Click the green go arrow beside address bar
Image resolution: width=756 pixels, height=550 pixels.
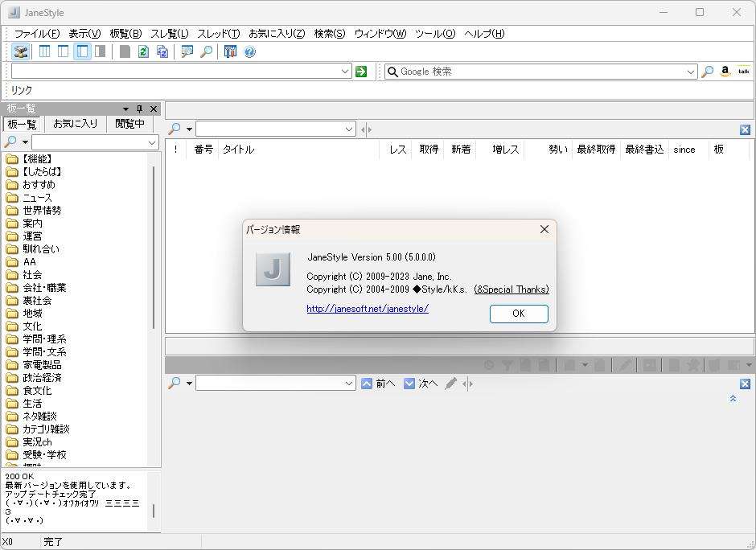pyautogui.click(x=360, y=72)
